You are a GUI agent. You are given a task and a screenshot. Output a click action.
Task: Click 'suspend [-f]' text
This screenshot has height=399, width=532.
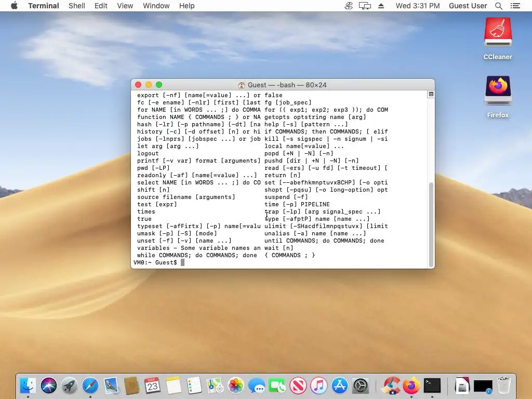pyautogui.click(x=286, y=197)
